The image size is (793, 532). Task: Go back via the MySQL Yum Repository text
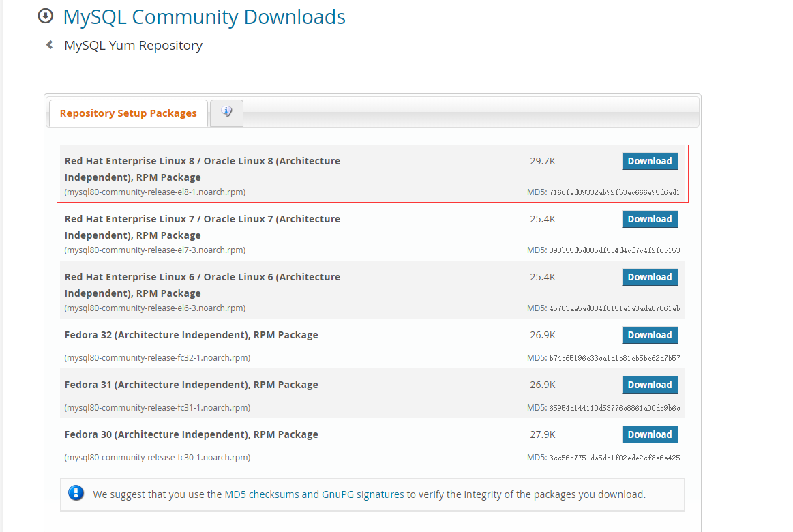[133, 46]
